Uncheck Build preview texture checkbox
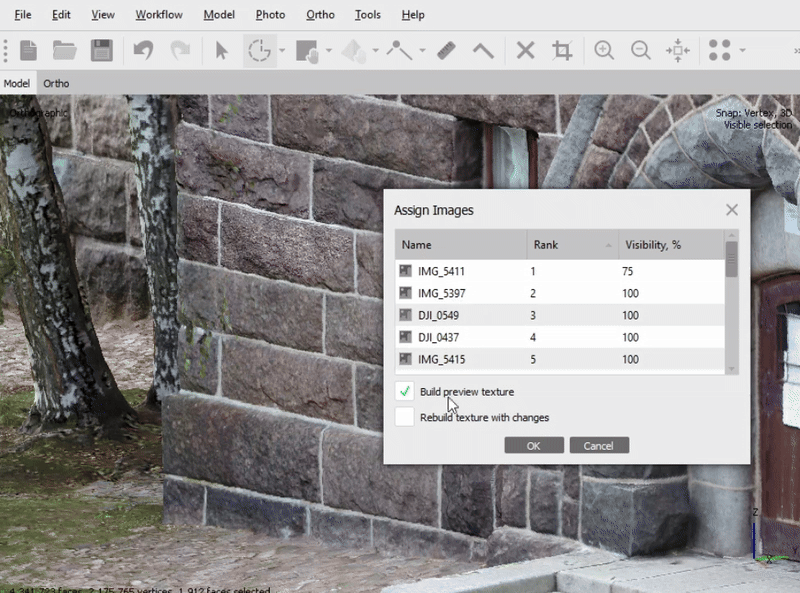Viewport: 800px width, 593px height. (405, 391)
